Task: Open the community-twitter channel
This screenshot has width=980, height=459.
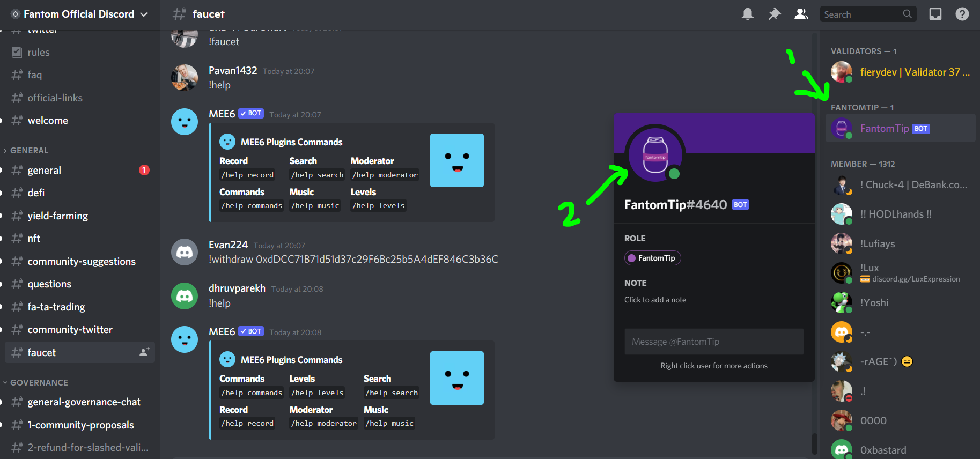Action: pos(80,329)
